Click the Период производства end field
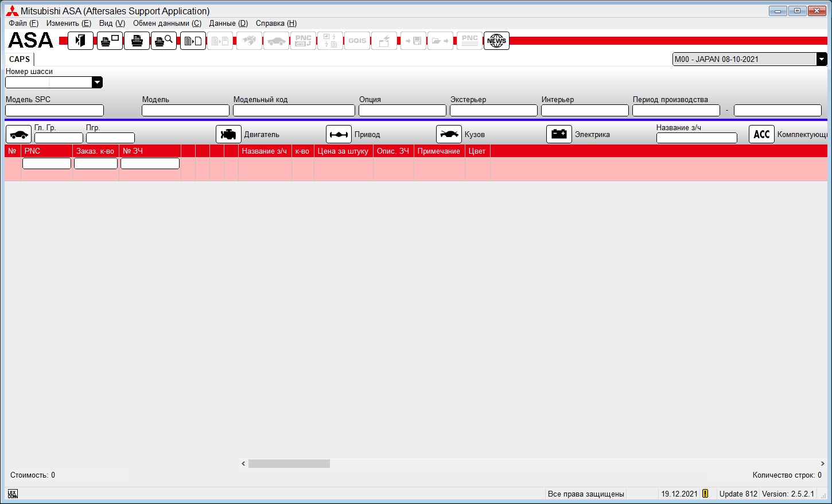 [x=777, y=111]
